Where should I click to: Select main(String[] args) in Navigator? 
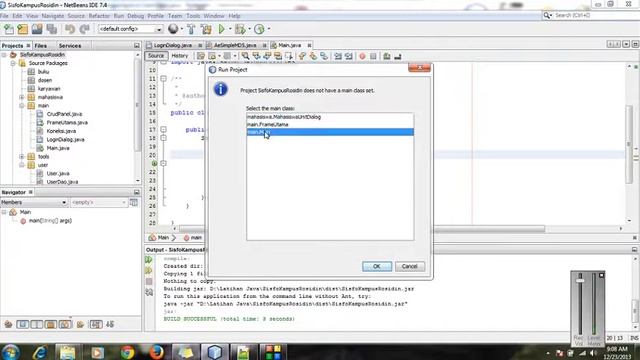click(x=50, y=221)
